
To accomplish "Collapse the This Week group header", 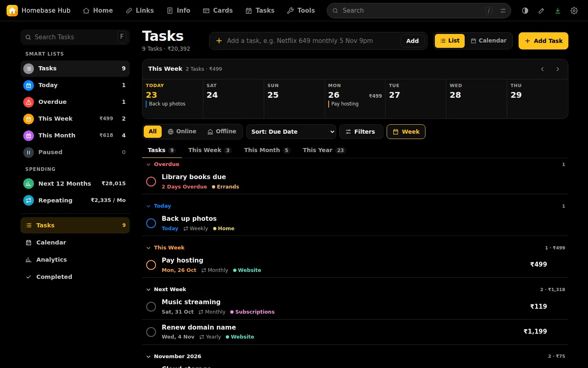I will tap(149, 248).
